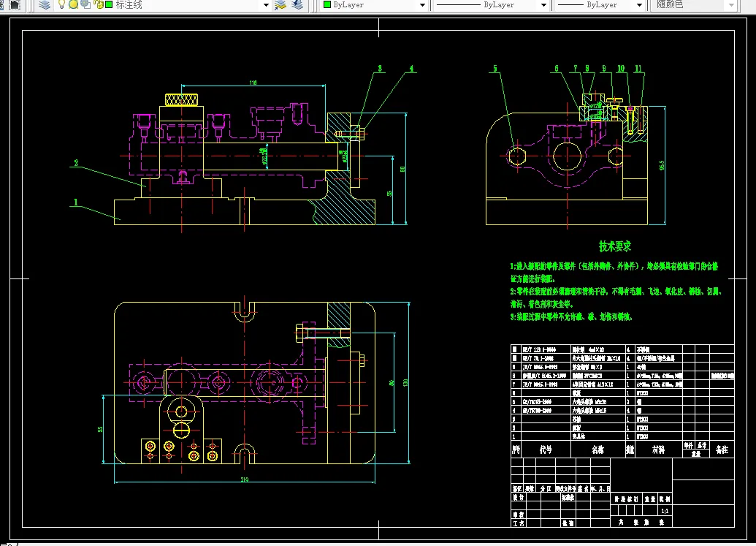Click the green ByLayer color swatch

[327, 5]
